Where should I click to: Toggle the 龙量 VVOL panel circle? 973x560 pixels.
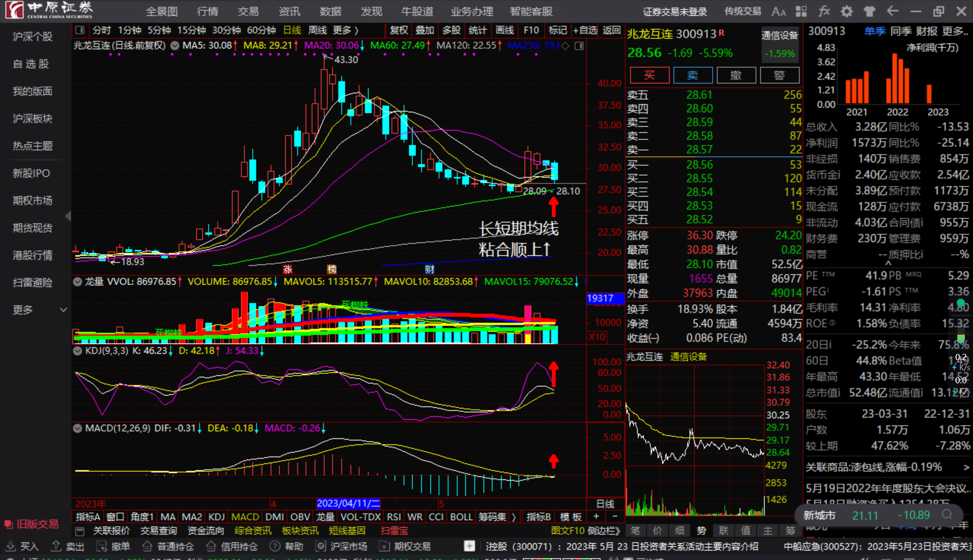78,282
